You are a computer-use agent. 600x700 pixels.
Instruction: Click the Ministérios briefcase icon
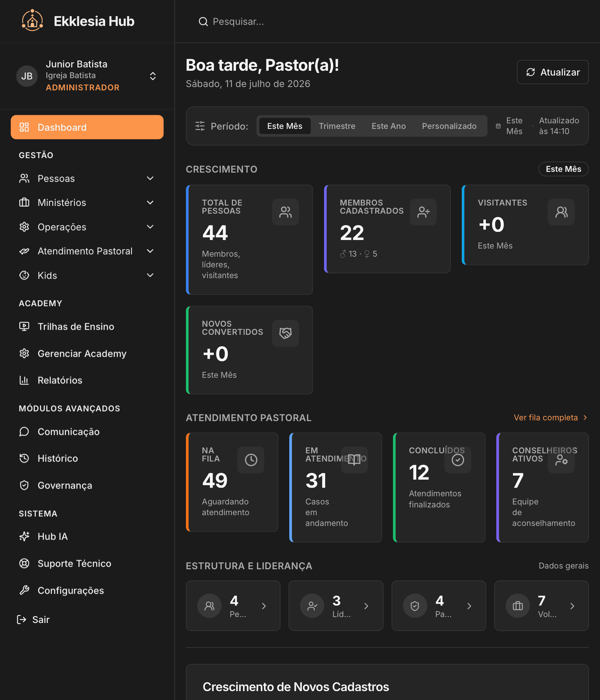(x=24, y=203)
